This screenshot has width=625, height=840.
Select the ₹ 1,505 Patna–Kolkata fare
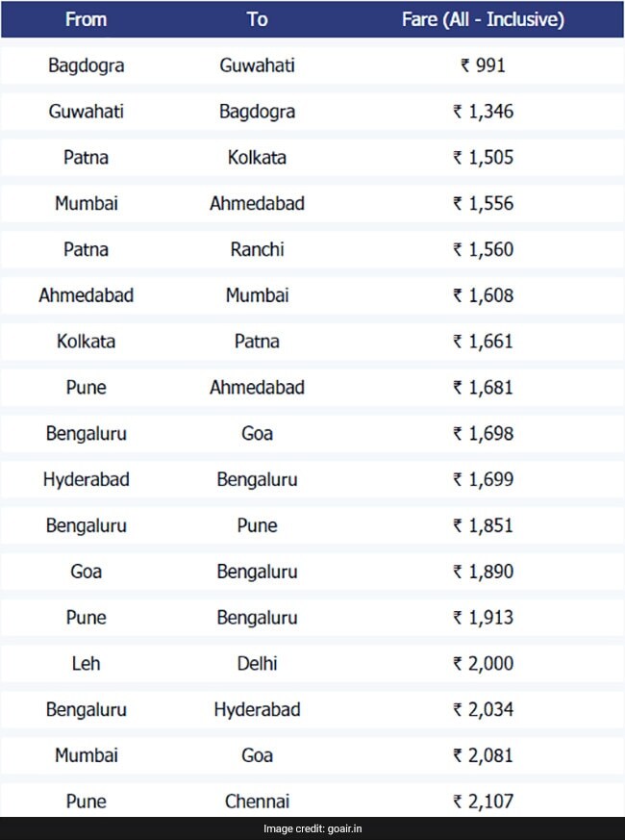[483, 158]
